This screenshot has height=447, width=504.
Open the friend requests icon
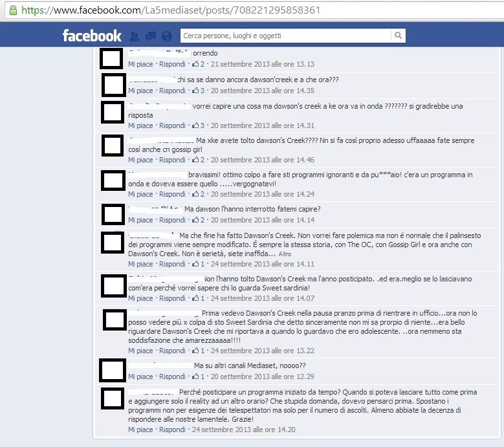(x=135, y=36)
